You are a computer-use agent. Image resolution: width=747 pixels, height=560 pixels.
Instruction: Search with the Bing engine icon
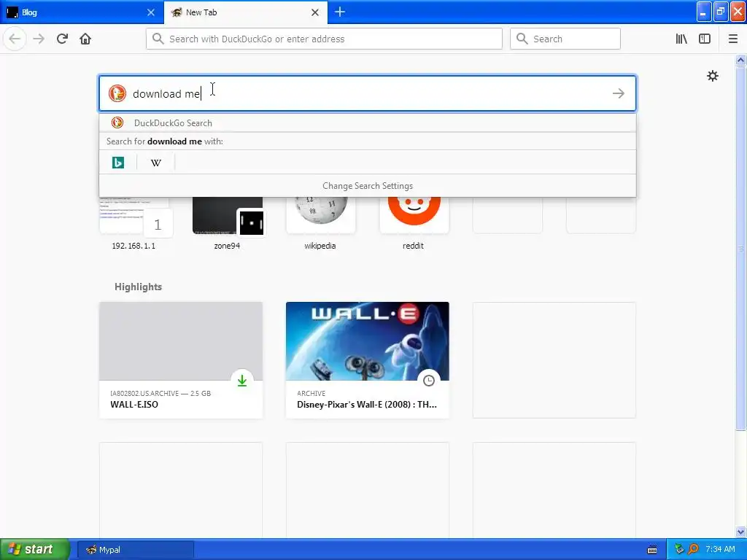click(118, 163)
